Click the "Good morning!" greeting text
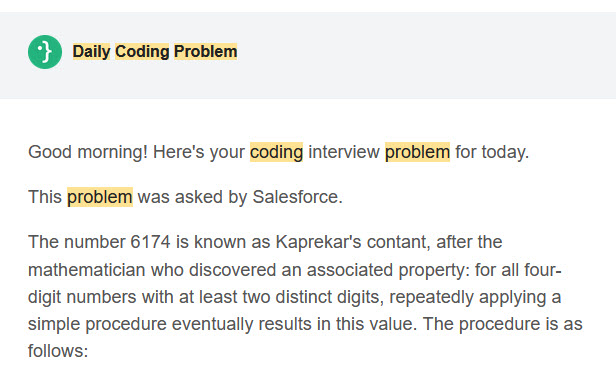 click(88, 152)
